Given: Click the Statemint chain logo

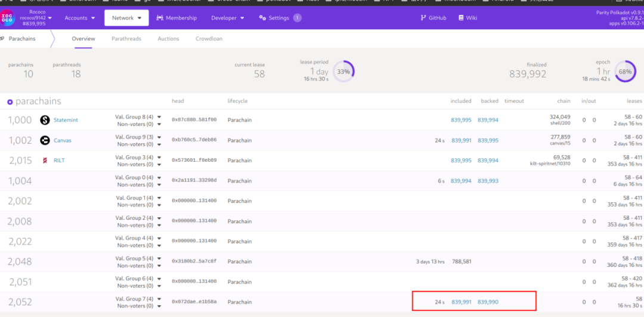Looking at the screenshot, I should (x=45, y=120).
